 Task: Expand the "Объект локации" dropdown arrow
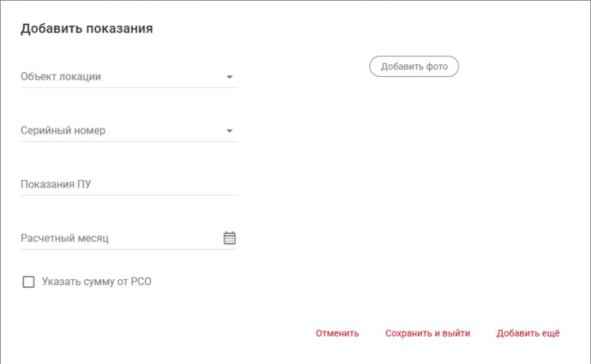tap(229, 77)
